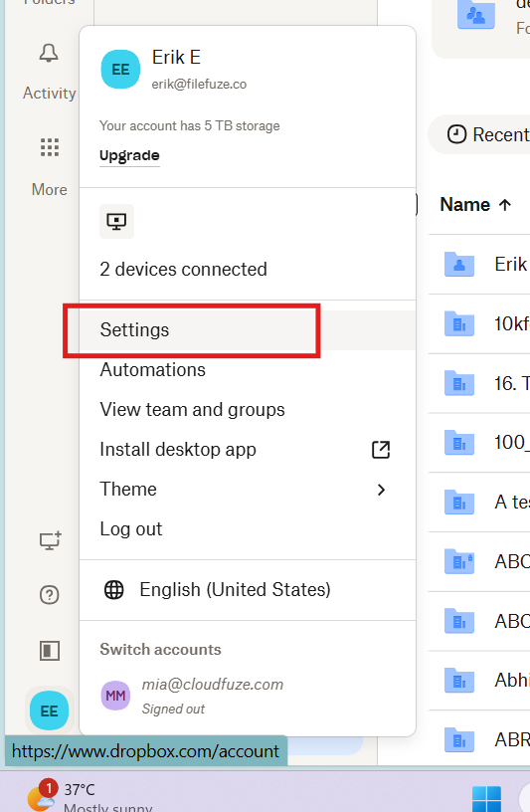Toggle the sidebar panel collapse icon

tap(50, 651)
